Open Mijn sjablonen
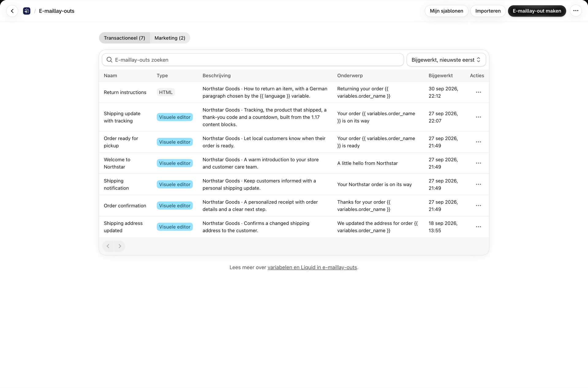This screenshot has height=388, width=588. pos(446,11)
